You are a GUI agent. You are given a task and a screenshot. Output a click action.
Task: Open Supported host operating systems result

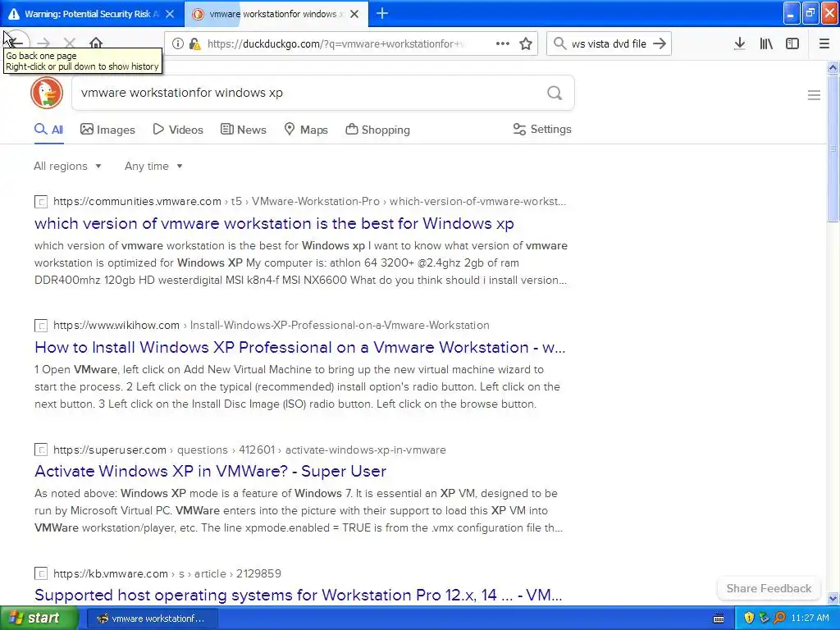pyautogui.click(x=299, y=596)
